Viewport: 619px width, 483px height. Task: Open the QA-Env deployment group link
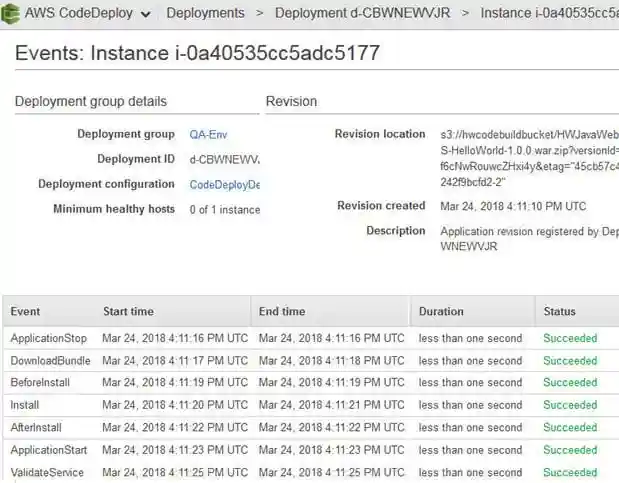(x=208, y=135)
